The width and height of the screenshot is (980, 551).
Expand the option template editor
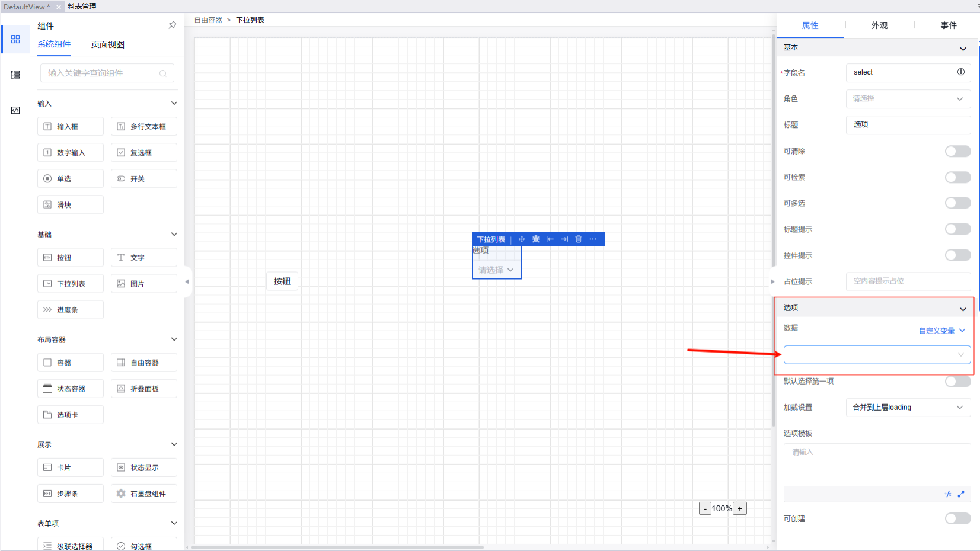point(961,494)
